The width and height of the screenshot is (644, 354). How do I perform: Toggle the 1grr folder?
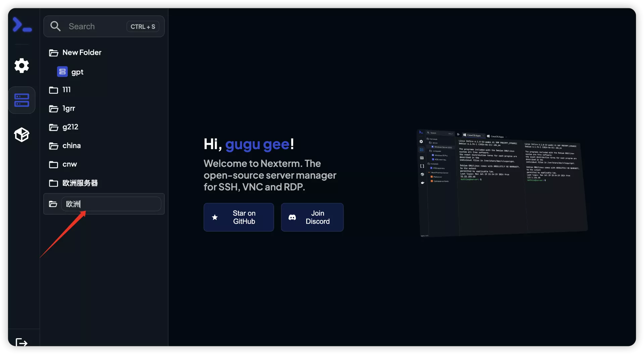tap(104, 108)
